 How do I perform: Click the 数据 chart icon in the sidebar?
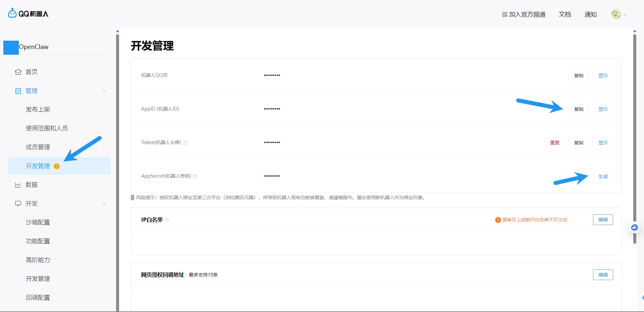click(18, 185)
